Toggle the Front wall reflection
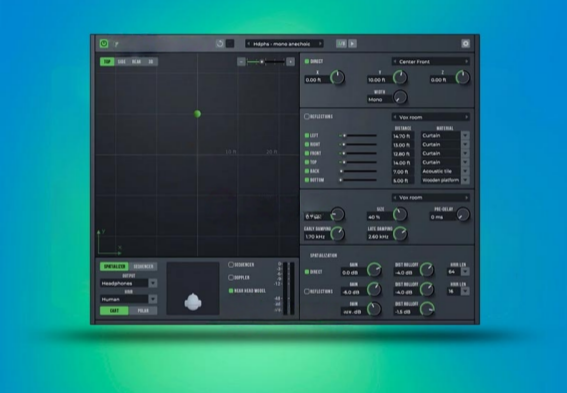The image size is (567, 393). coord(307,153)
